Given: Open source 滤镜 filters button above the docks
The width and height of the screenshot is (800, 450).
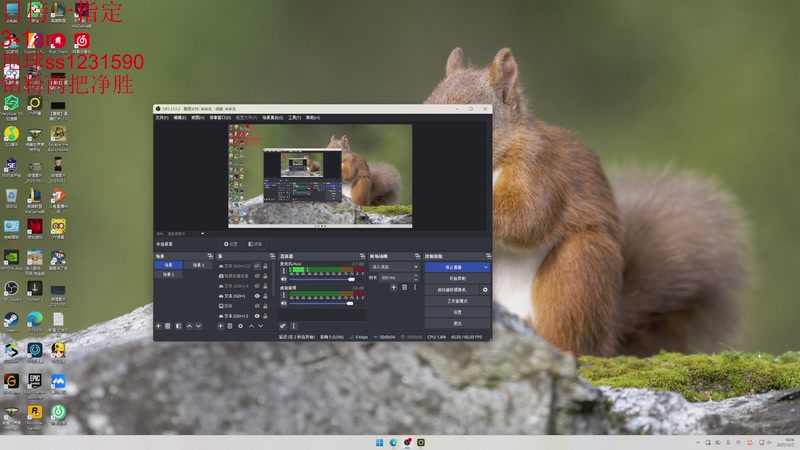Looking at the screenshot, I should (x=255, y=244).
